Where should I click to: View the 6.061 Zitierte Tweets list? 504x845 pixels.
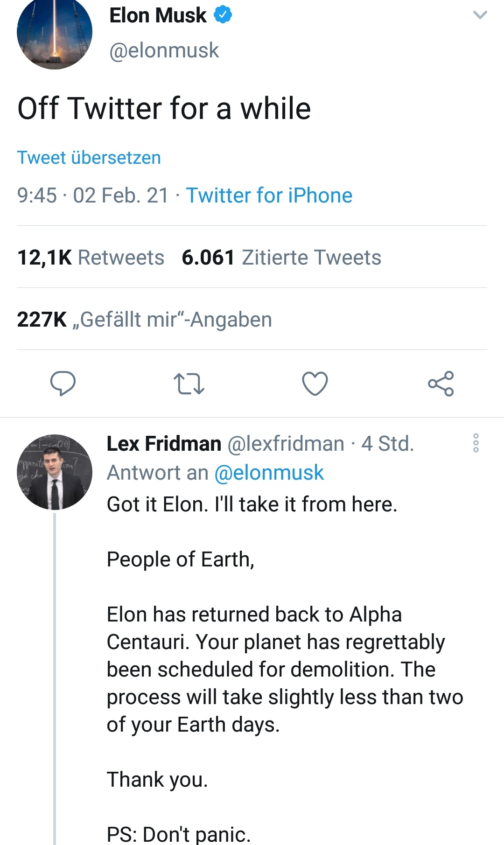click(x=281, y=258)
